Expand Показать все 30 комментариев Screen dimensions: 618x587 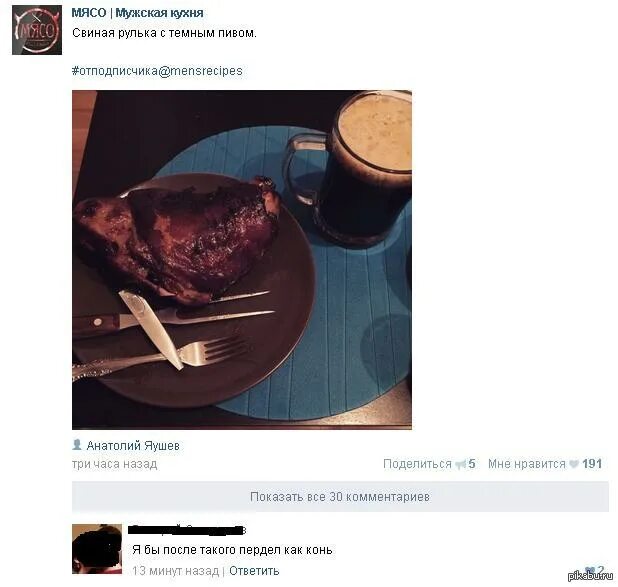(x=340, y=496)
